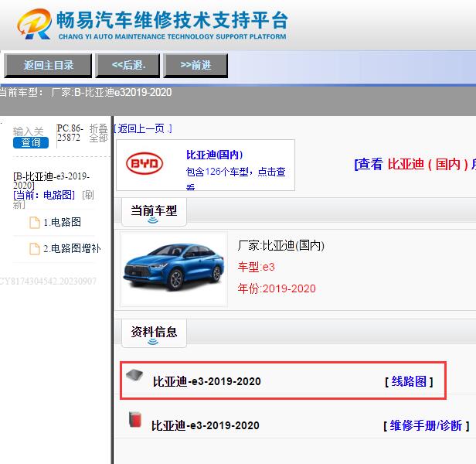Click the red book icon of 维修手册 row
Screen dimensions: 476x464
135,420
